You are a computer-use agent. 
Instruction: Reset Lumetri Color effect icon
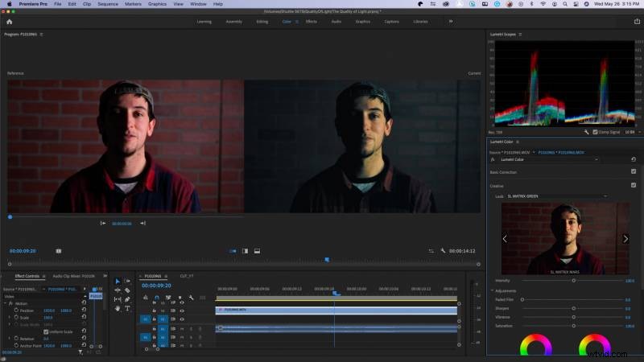[x=634, y=159]
